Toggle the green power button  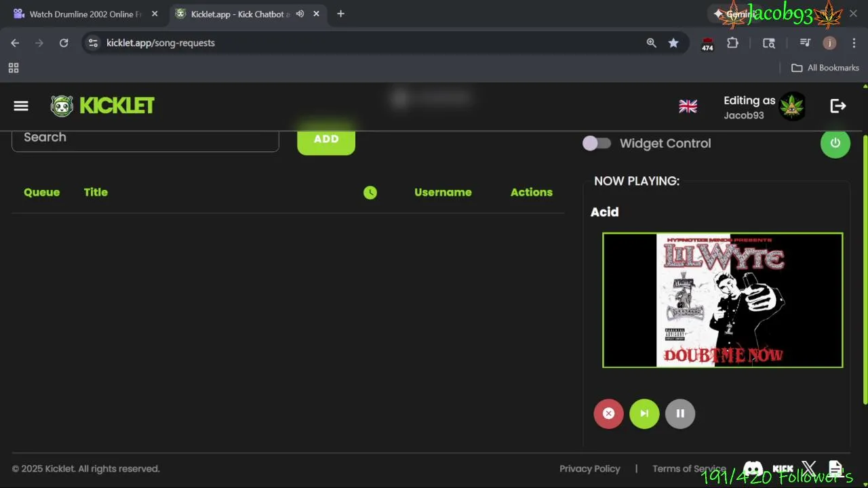[x=835, y=143]
